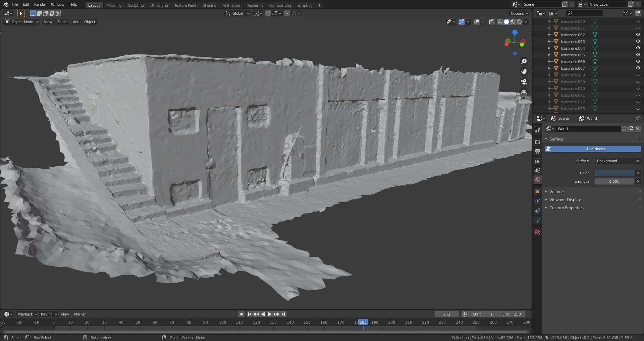The width and height of the screenshot is (644, 341).
Task: Jump to previous keyframe
Action: [x=256, y=314]
